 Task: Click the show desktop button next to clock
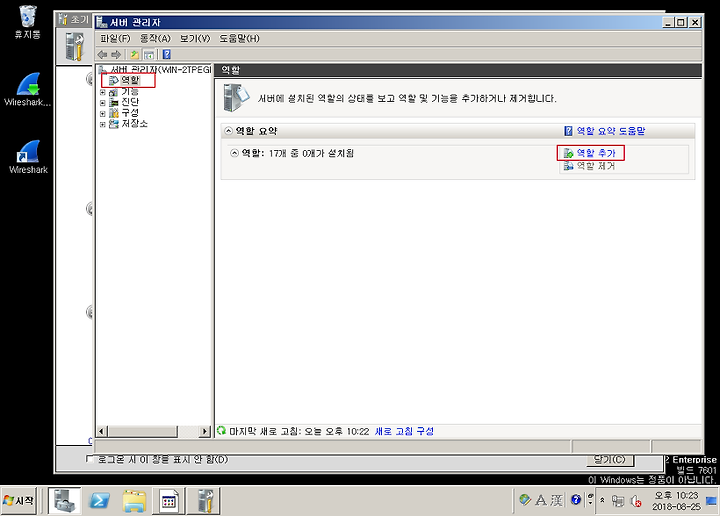click(x=711, y=500)
